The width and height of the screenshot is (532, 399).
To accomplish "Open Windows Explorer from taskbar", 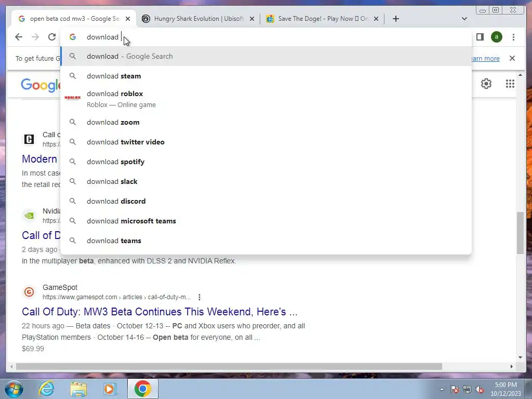I will coord(78,389).
